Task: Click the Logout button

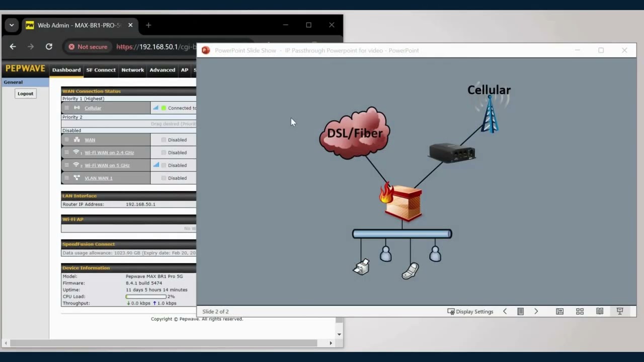Action: 25,94
